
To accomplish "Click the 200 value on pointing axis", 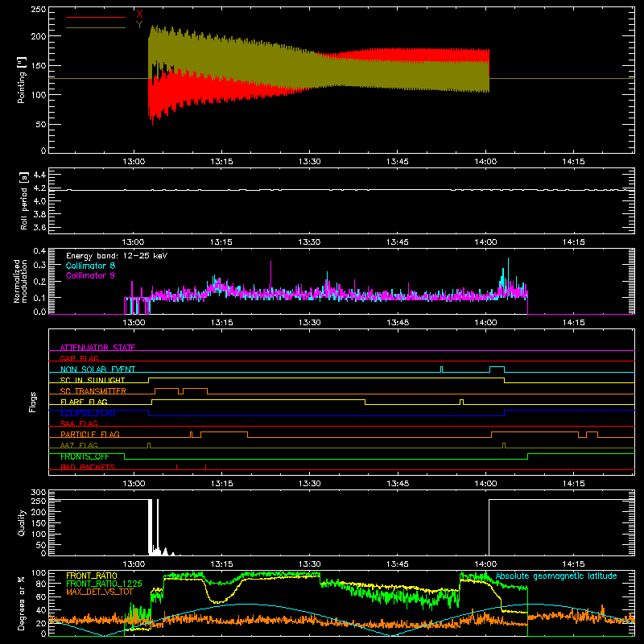I will 39,36.
